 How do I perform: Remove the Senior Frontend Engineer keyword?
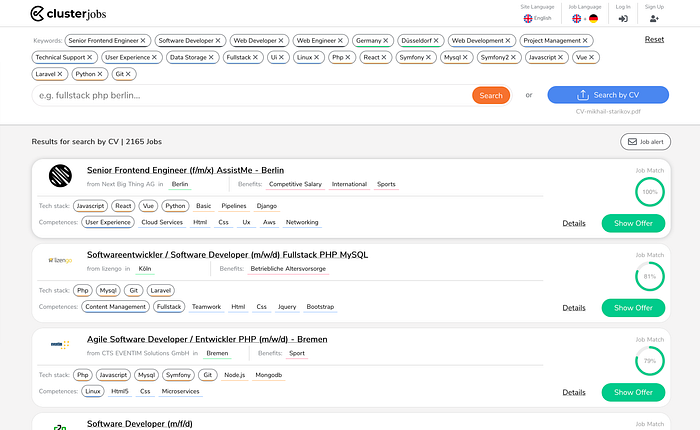pyautogui.click(x=143, y=41)
